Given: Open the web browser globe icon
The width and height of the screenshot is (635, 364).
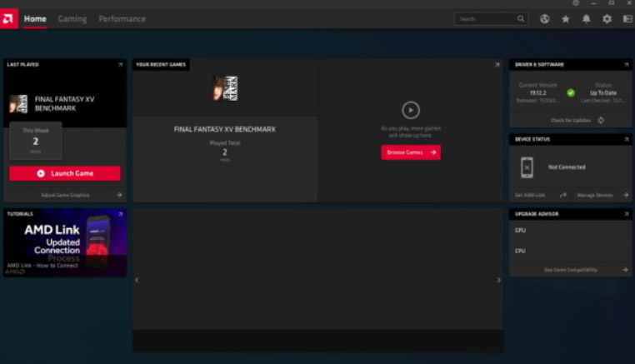Looking at the screenshot, I should [x=545, y=18].
